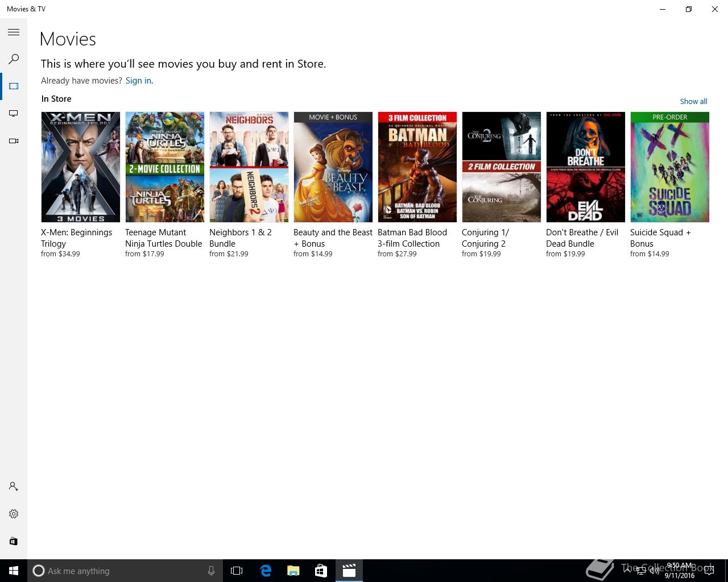Click the 'from $27.99' price
The width and height of the screenshot is (728, 582).
click(397, 254)
